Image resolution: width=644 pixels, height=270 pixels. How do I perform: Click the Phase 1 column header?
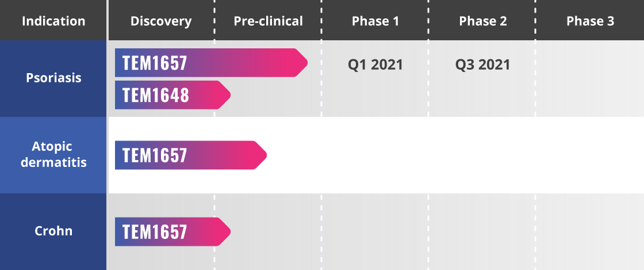click(x=375, y=21)
